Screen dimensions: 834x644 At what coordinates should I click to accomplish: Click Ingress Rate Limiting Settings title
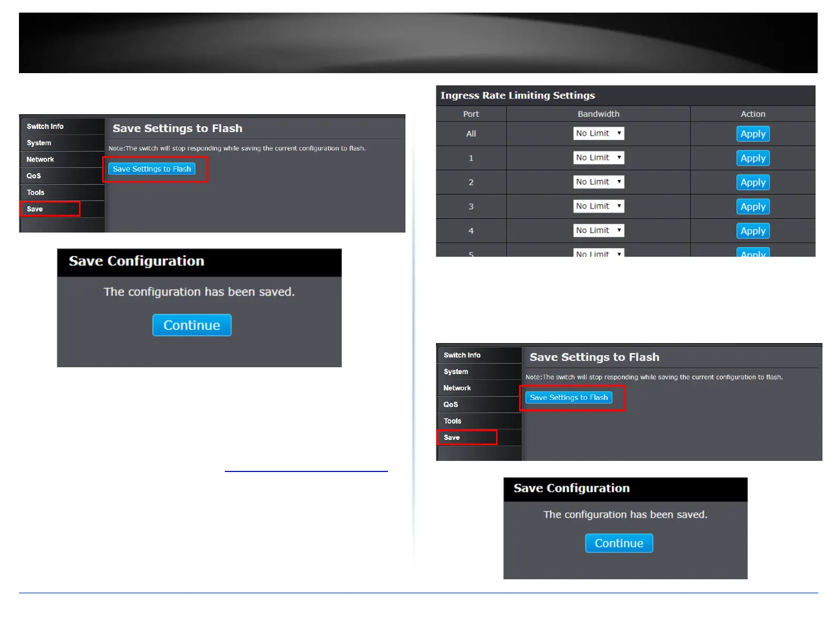coord(518,95)
